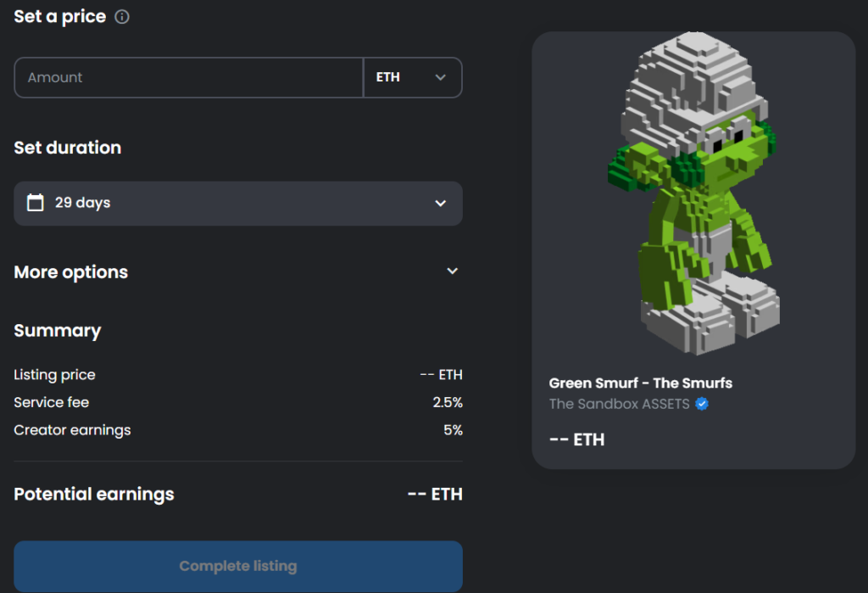
Task: Click the More options label
Action: 71,272
